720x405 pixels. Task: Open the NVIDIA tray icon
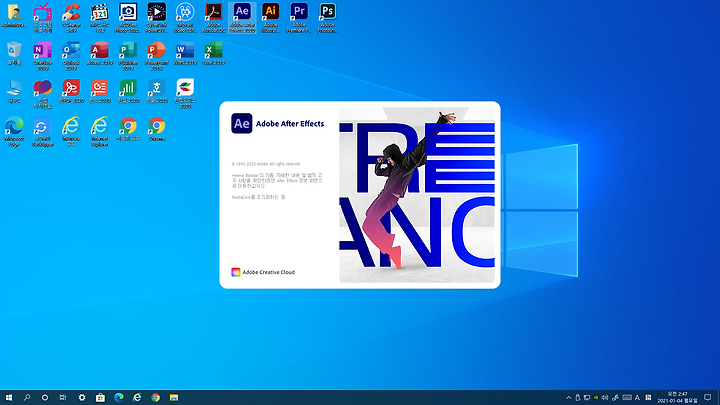pyautogui.click(x=596, y=398)
